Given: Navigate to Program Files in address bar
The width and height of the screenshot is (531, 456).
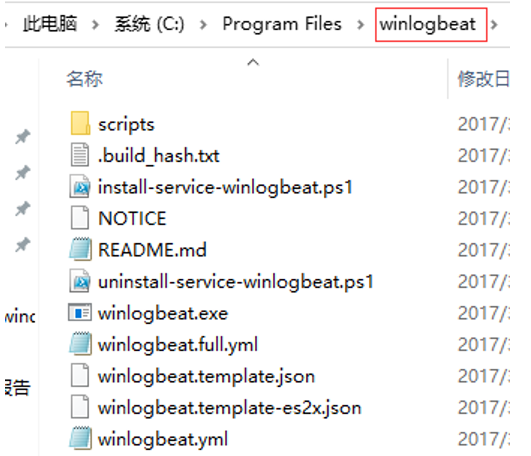Looking at the screenshot, I should point(282,24).
